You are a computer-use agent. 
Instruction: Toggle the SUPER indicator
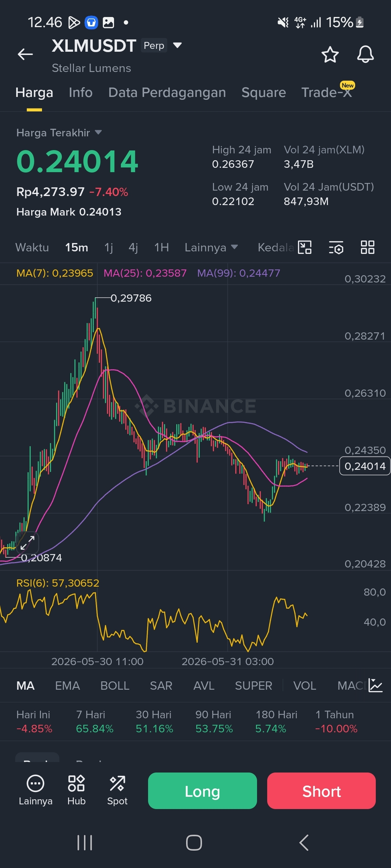tap(253, 686)
